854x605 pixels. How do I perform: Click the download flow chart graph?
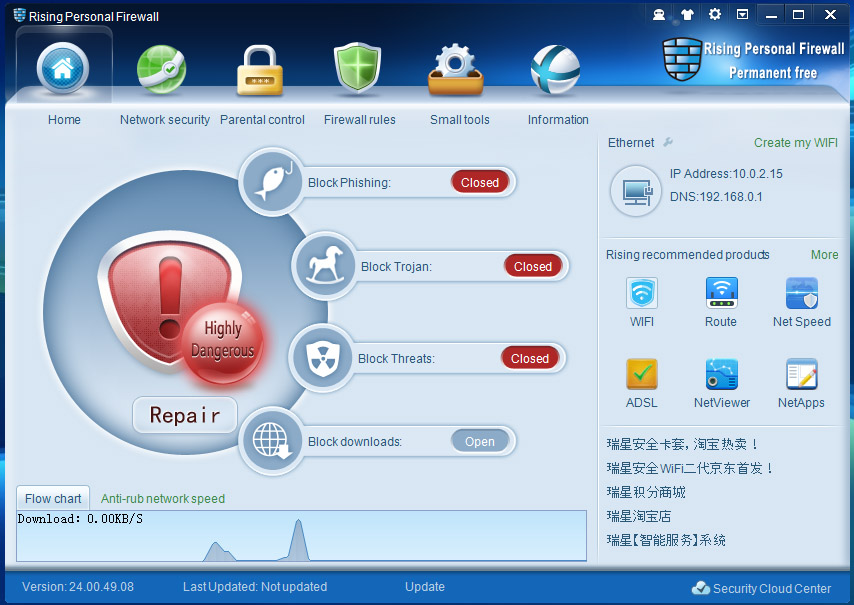tap(301, 536)
